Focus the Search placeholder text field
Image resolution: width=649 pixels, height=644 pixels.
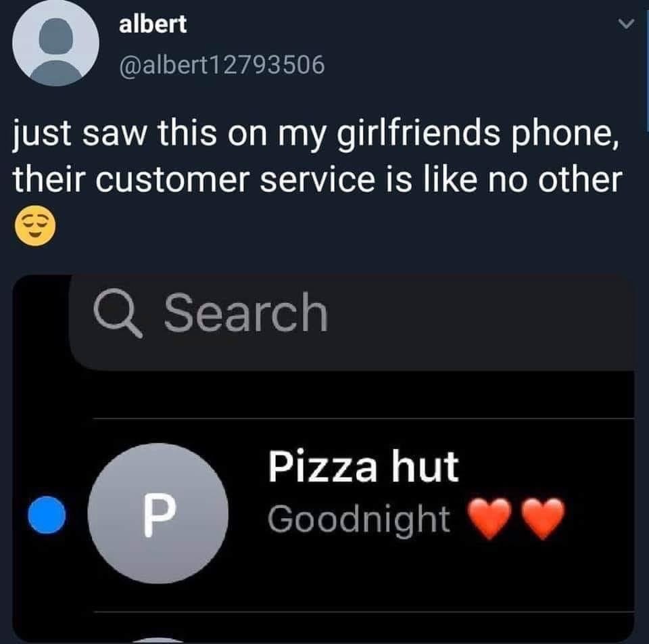351,322
